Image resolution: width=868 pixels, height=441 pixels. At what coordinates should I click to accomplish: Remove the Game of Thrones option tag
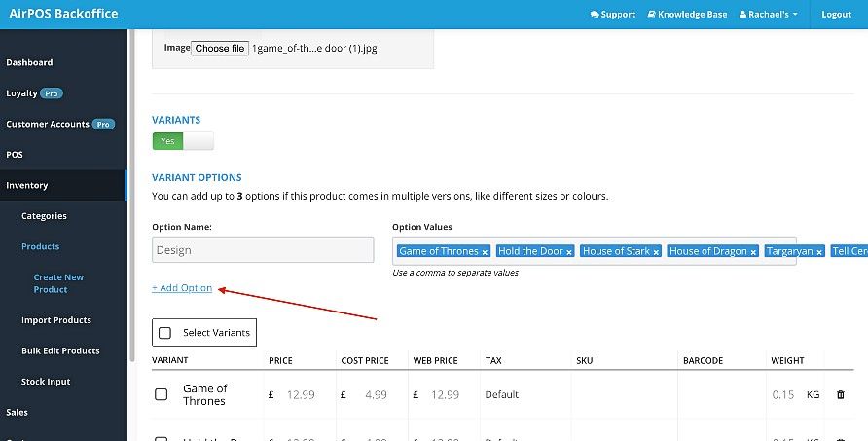485,252
